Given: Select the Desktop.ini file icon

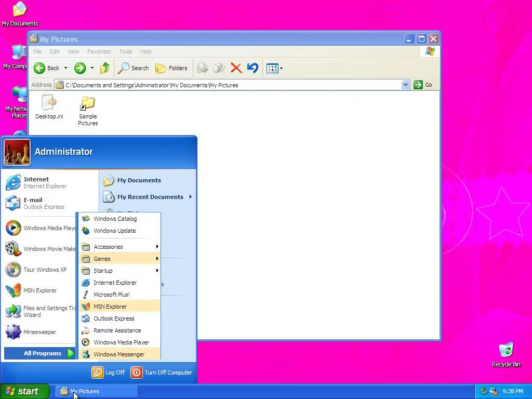Looking at the screenshot, I should (x=49, y=107).
